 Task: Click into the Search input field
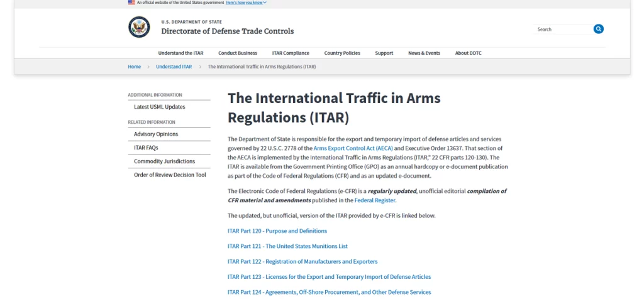563,29
